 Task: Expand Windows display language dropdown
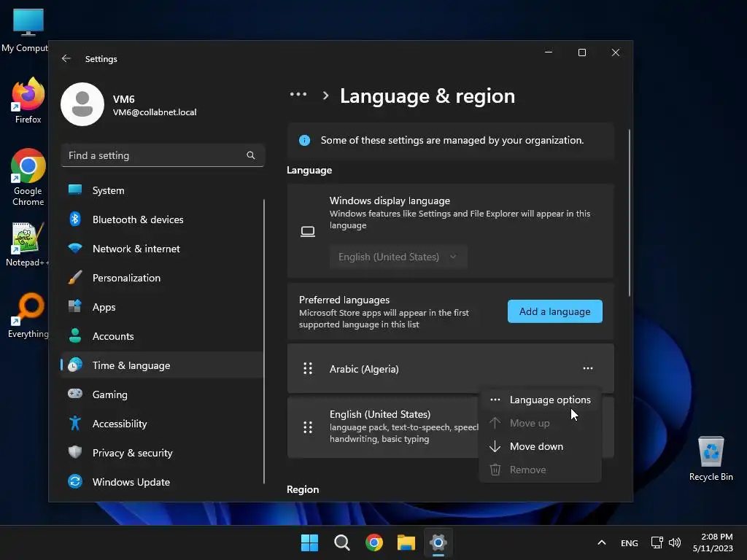398,257
